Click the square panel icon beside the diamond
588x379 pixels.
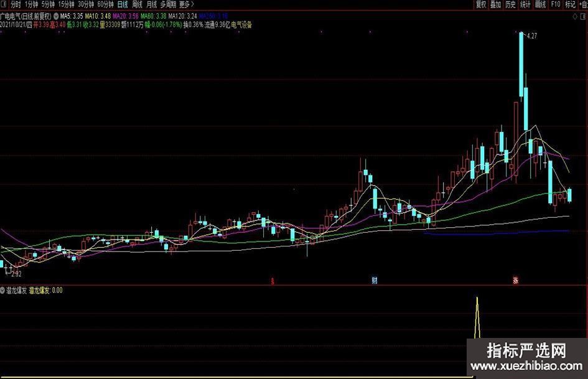point(584,17)
